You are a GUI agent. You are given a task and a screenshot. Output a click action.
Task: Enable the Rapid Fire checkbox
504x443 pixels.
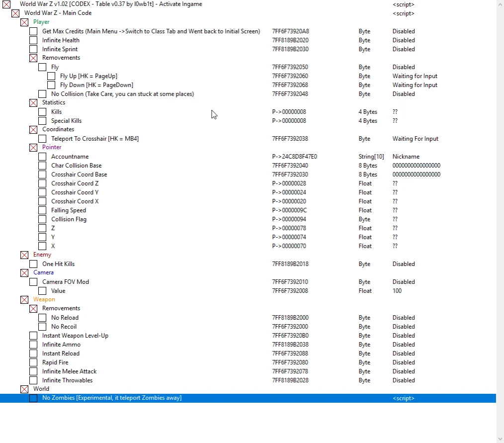pos(33,362)
